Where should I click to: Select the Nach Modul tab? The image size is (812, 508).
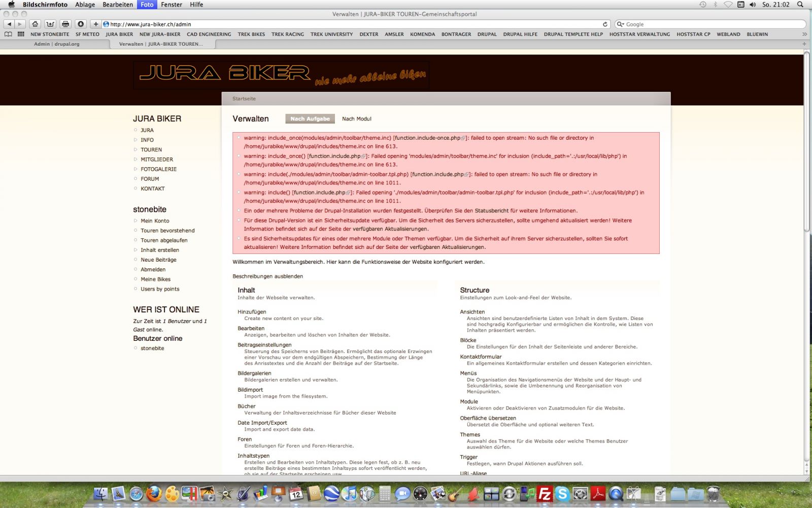coord(356,119)
